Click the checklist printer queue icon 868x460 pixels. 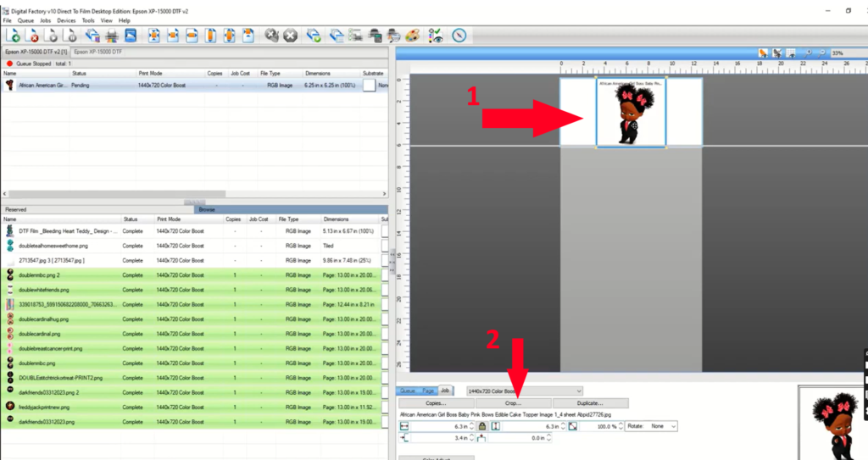pyautogui.click(x=355, y=36)
